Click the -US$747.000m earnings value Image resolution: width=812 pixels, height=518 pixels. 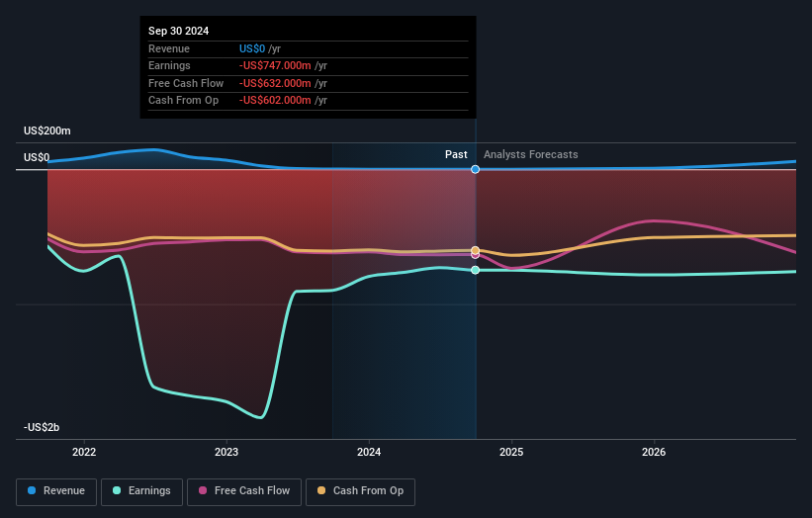275,65
